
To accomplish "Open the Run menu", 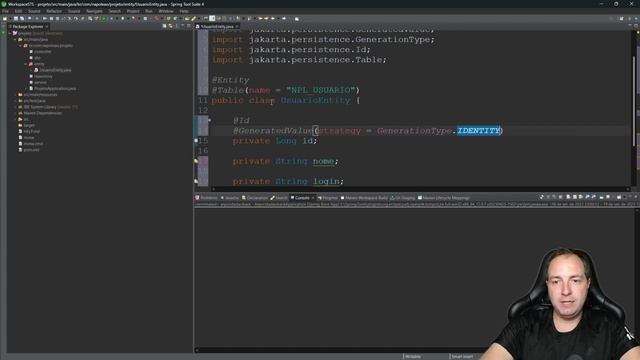I will tap(149, 11).
